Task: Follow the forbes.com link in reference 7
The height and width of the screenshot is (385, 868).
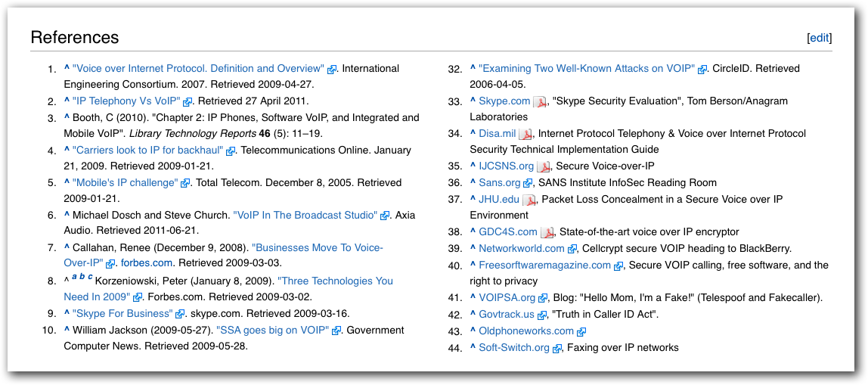Action: (147, 263)
